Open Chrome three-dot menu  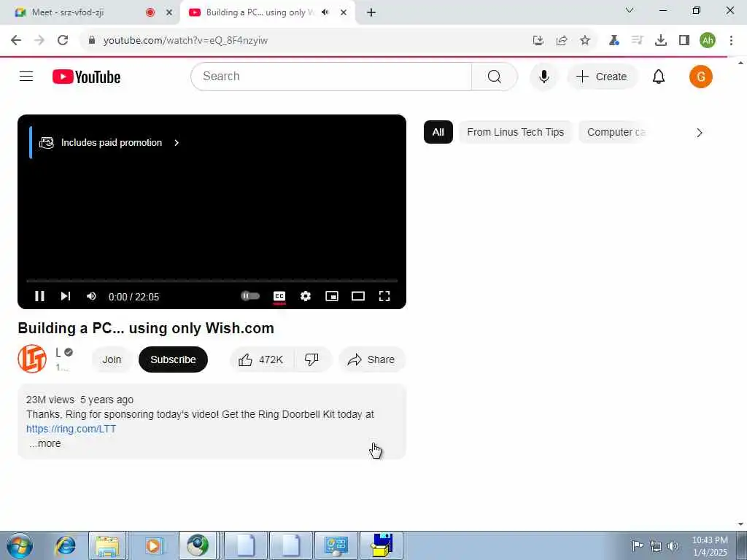click(x=731, y=41)
